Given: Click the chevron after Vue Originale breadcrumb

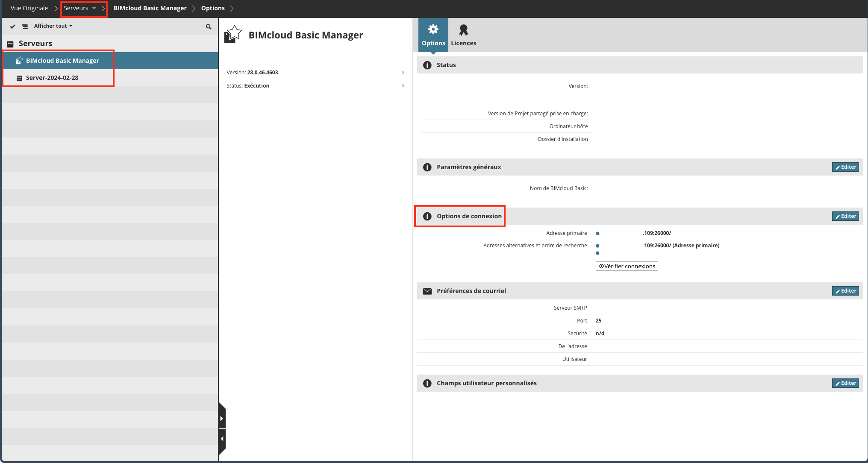Looking at the screenshot, I should (x=56, y=8).
